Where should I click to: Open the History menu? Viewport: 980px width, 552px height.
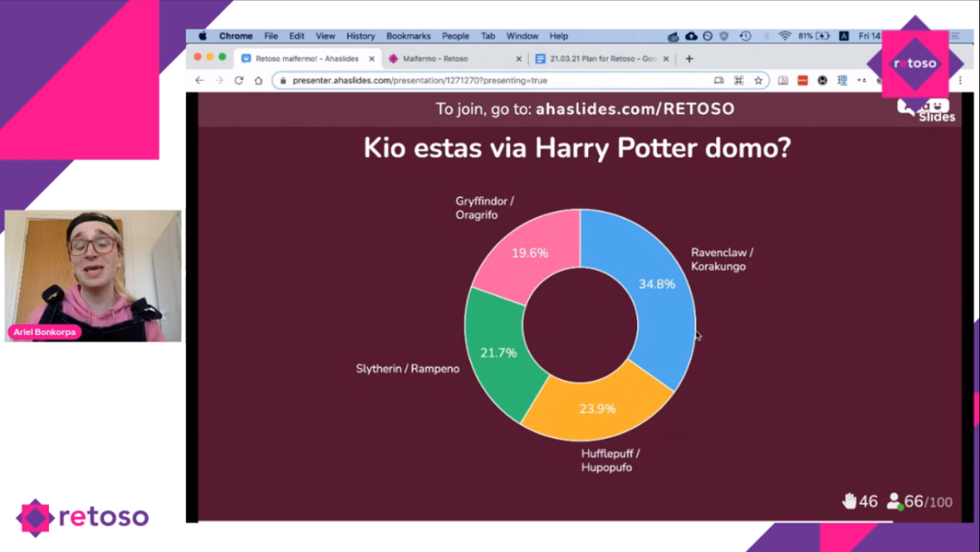point(360,36)
